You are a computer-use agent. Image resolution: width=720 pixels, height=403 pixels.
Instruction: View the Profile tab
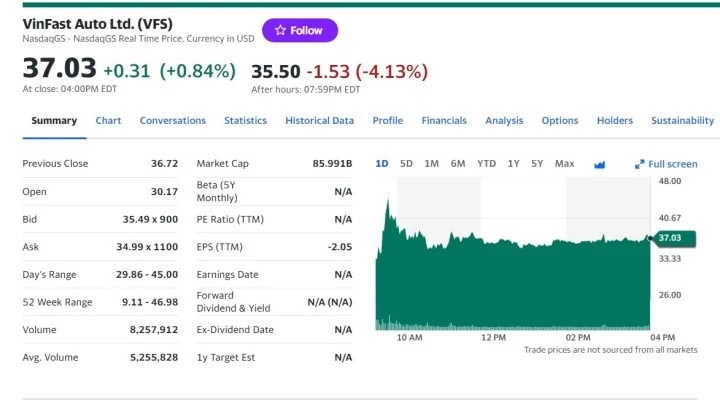pos(387,121)
